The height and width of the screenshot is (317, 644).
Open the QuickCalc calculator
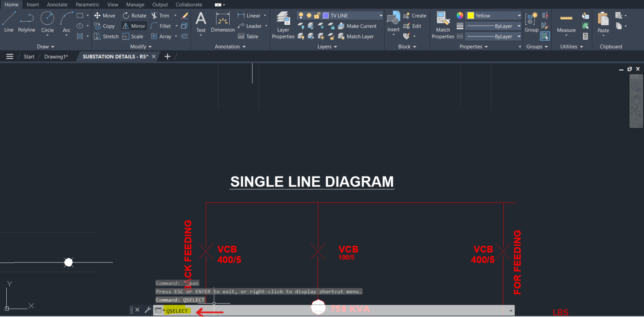585,36
